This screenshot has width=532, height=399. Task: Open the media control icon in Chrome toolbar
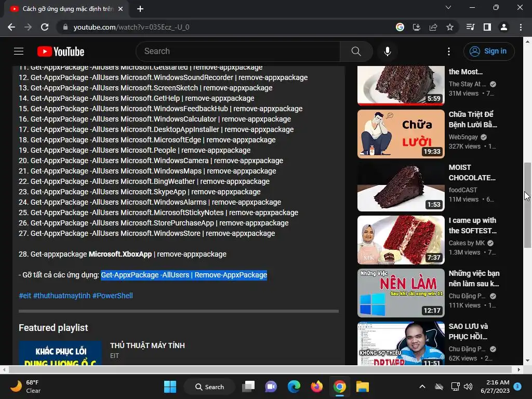(470, 27)
